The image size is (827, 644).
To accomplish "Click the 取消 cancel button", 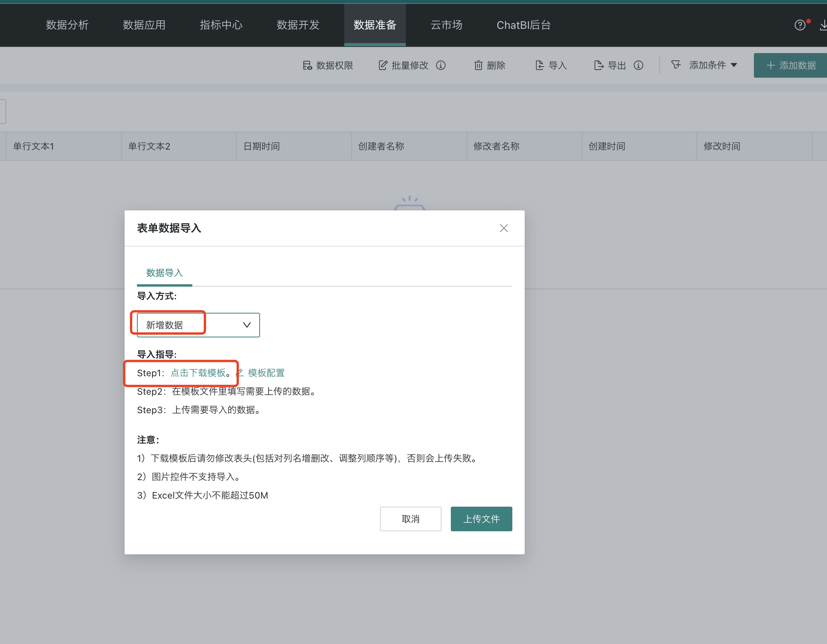I will [410, 519].
